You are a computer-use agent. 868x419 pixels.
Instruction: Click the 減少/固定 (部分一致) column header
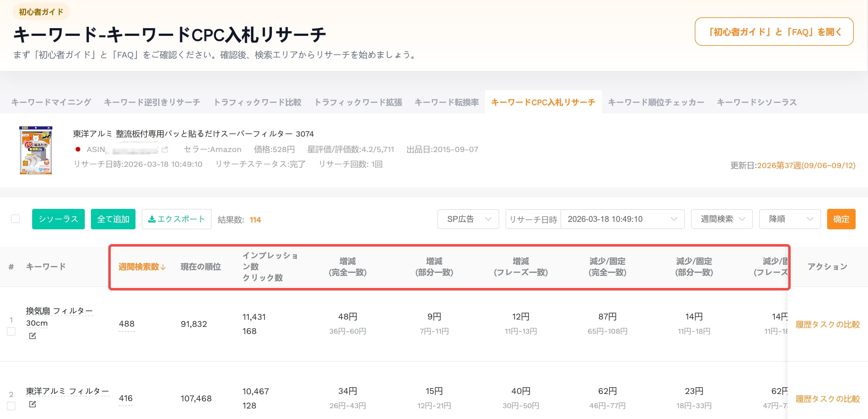point(694,267)
